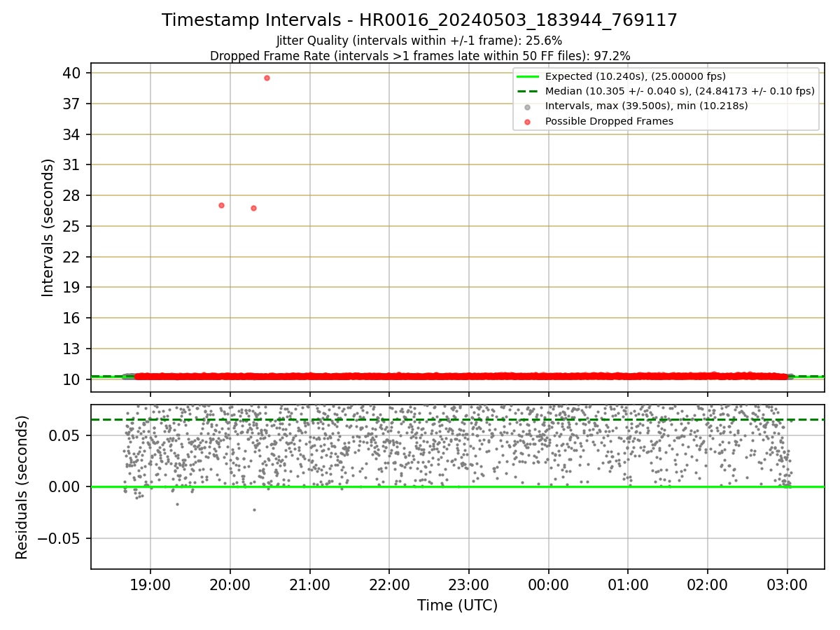Click the x-axis tick label '00:00'
This screenshot has width=840, height=630.
coord(549,584)
